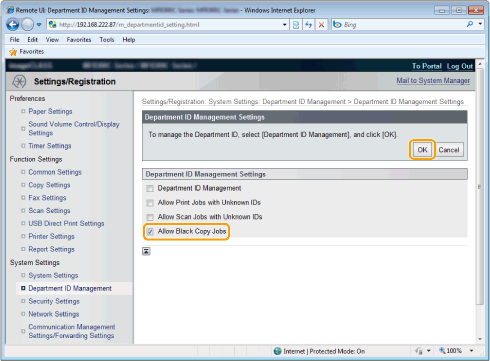Screen dimensions: 490x361
Task: Open Printer Settings in sidebar
Action: 51,236
